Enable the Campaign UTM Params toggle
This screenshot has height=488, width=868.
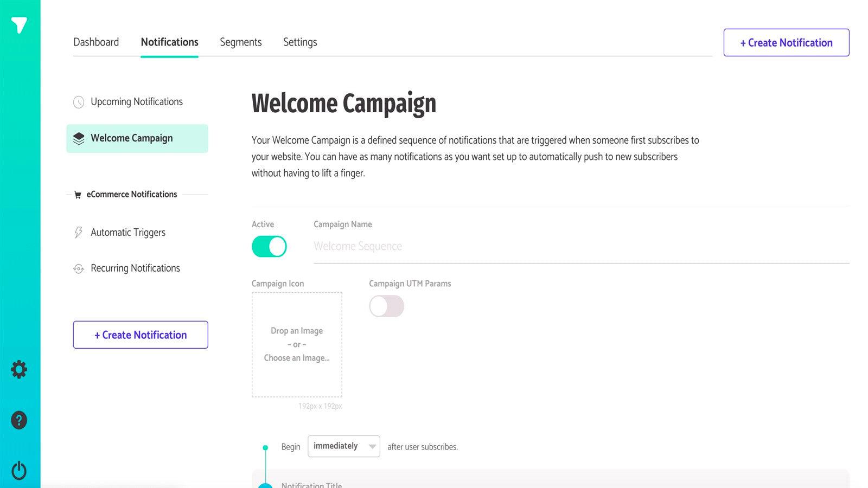386,306
